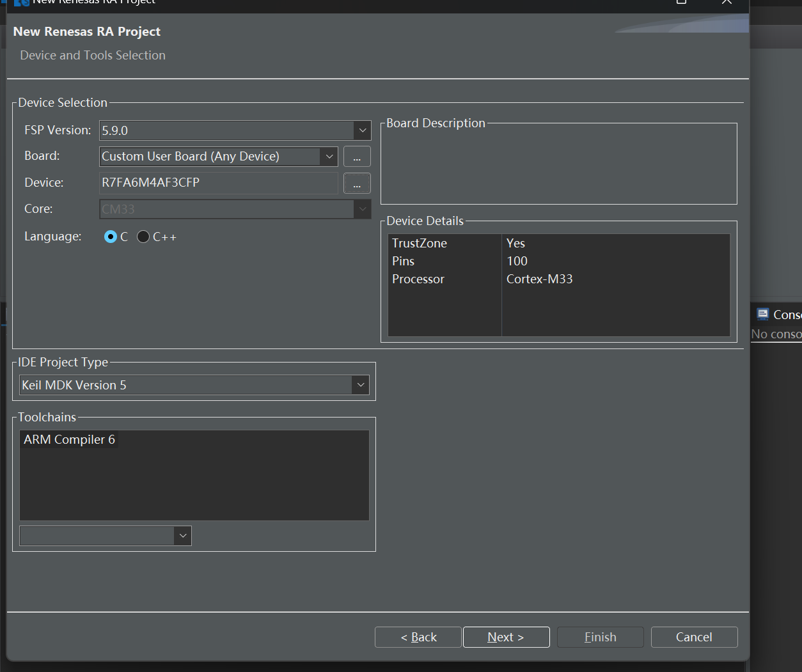This screenshot has width=802, height=672.
Task: Click the Console view icon in background IDE
Action: 762,314
